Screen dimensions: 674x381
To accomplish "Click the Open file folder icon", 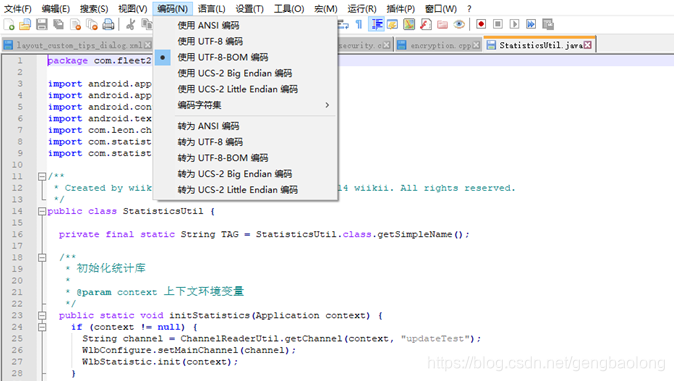I will point(25,25).
